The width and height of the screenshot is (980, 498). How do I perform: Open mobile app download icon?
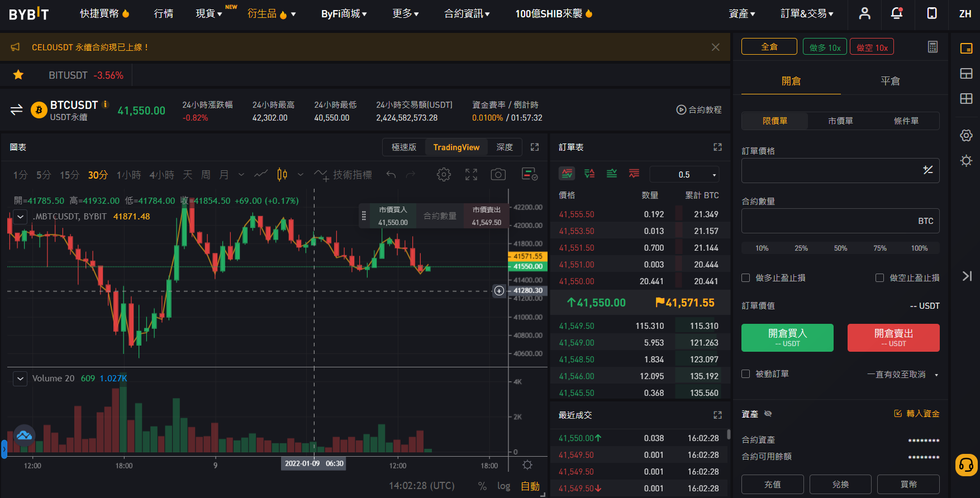[932, 13]
